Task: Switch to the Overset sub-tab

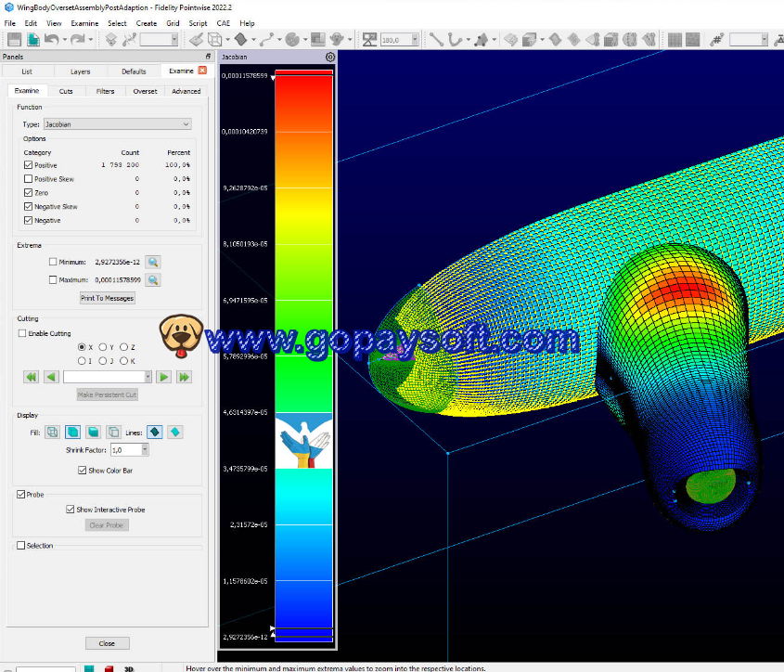Action: tap(145, 91)
